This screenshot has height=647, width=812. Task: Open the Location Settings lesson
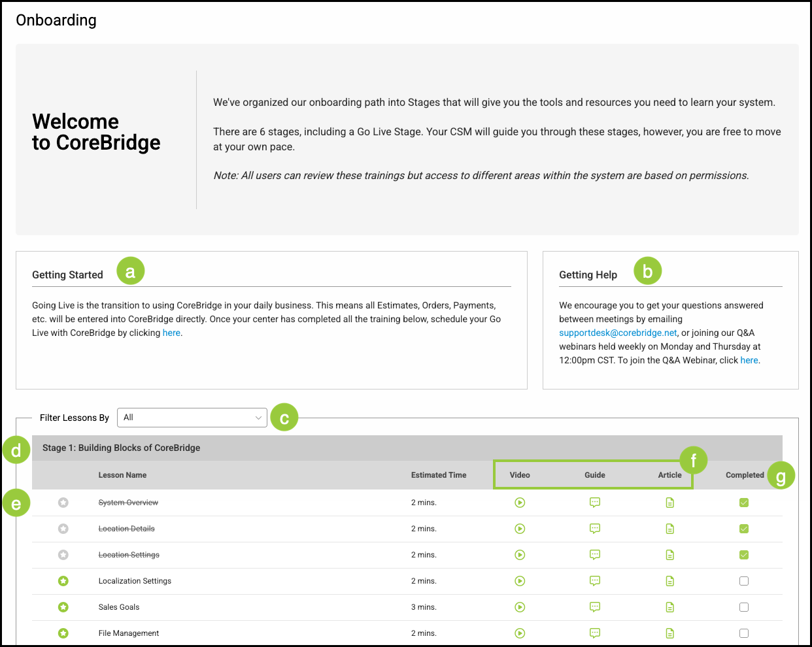(x=129, y=555)
